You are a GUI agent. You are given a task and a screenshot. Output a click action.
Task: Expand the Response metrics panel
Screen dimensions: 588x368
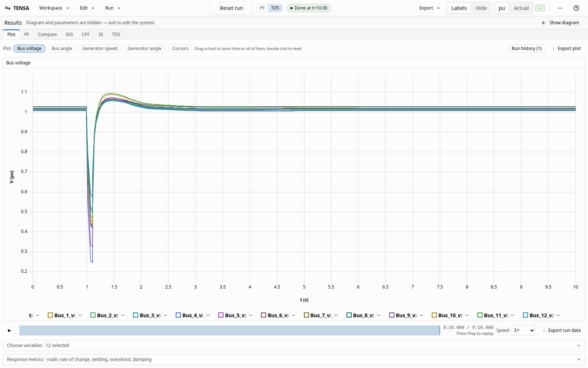[294, 360]
